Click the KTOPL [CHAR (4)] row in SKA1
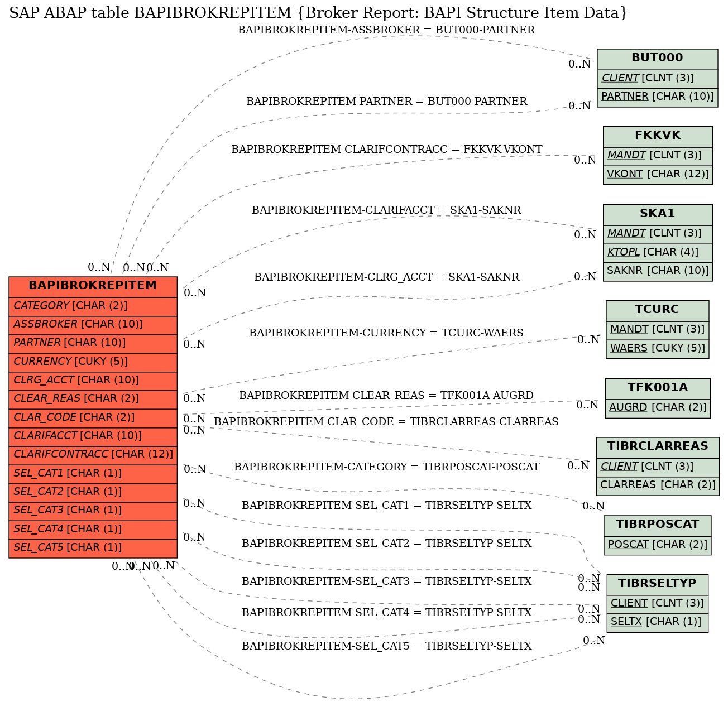Image resolution: width=728 pixels, height=702 pixels. point(658,253)
